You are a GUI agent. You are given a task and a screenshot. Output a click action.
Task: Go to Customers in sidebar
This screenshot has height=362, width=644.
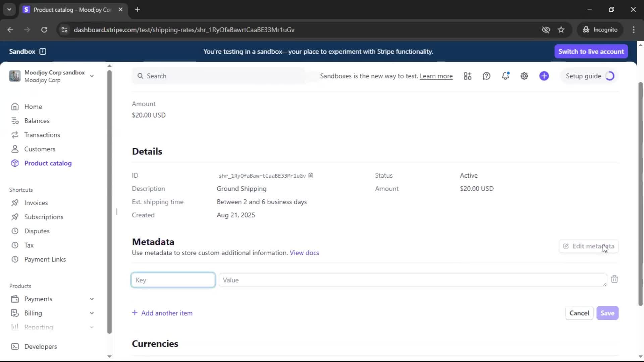point(40,149)
